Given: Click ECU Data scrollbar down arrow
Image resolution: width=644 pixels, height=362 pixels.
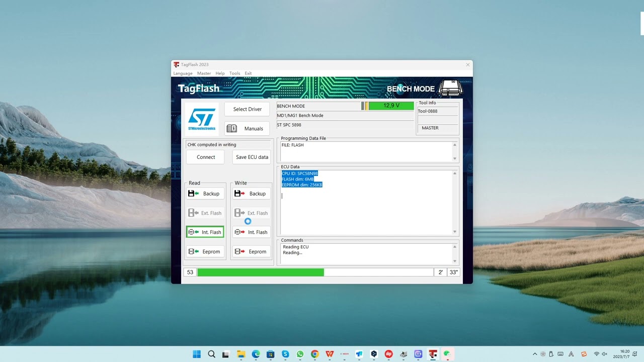Looking at the screenshot, I should pyautogui.click(x=455, y=232).
